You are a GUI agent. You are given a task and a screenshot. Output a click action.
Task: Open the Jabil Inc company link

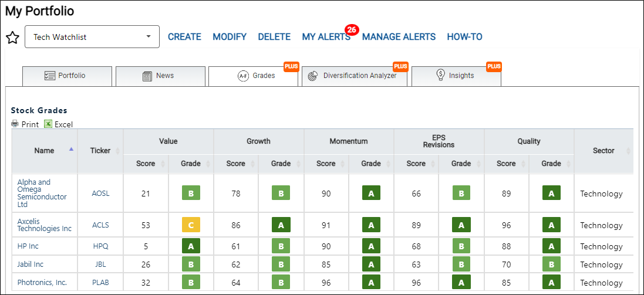pos(31,265)
